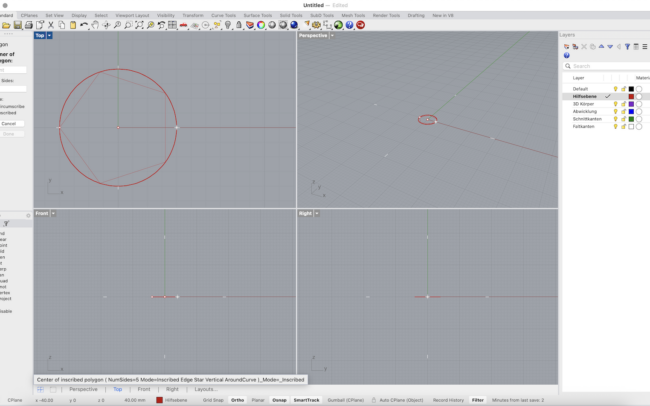650x406 pixels.
Task: Click the New Layer icon in Layers panel
Action: (x=567, y=46)
